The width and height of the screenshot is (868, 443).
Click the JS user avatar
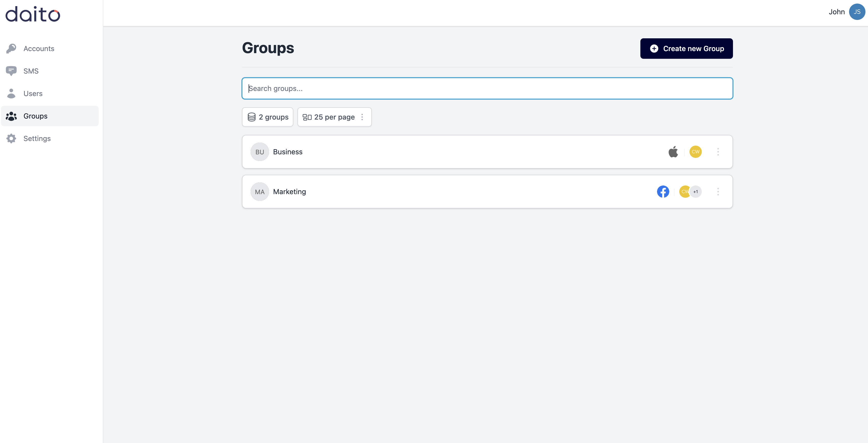click(x=857, y=12)
